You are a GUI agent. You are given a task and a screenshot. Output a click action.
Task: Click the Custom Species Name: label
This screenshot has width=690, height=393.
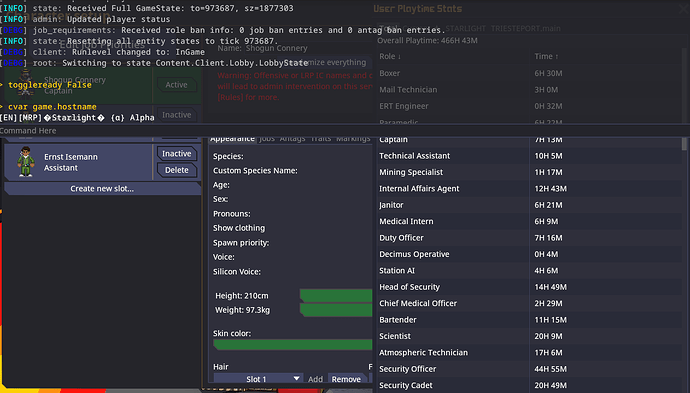[255, 170]
